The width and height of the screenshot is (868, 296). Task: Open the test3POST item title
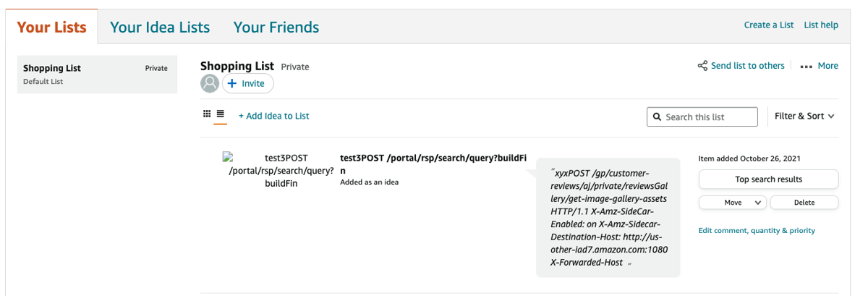click(435, 164)
